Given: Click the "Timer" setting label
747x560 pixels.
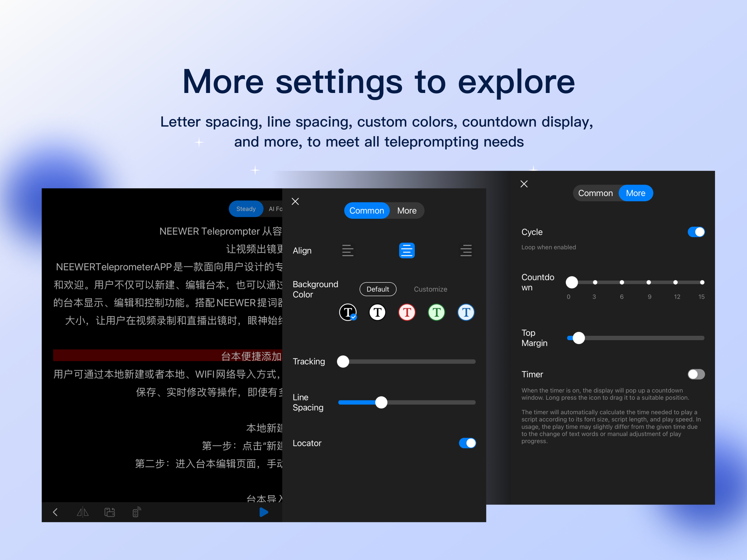Looking at the screenshot, I should (x=532, y=374).
